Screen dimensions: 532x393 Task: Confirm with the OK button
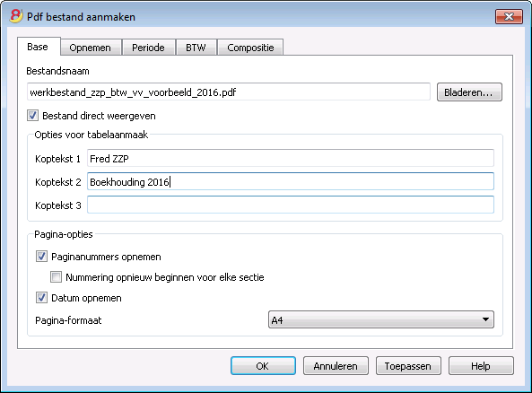(263, 366)
